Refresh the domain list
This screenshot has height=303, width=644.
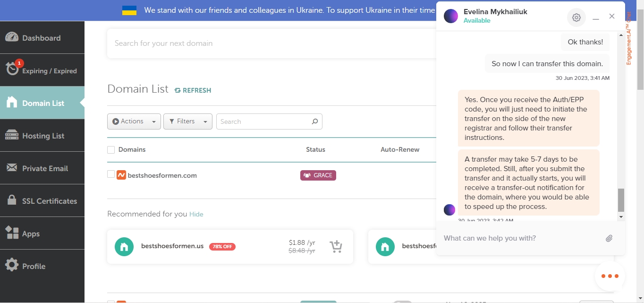click(x=193, y=90)
